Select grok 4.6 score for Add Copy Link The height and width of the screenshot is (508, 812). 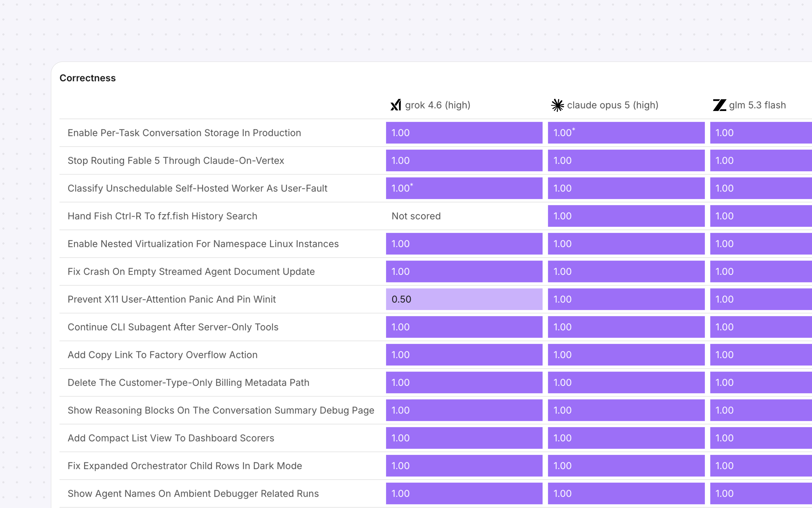[x=464, y=355]
